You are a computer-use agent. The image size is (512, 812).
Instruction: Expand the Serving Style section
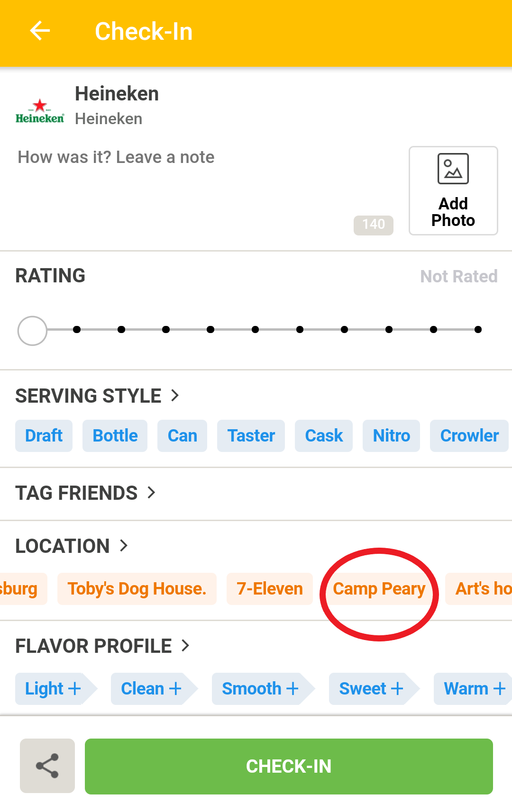tap(98, 396)
